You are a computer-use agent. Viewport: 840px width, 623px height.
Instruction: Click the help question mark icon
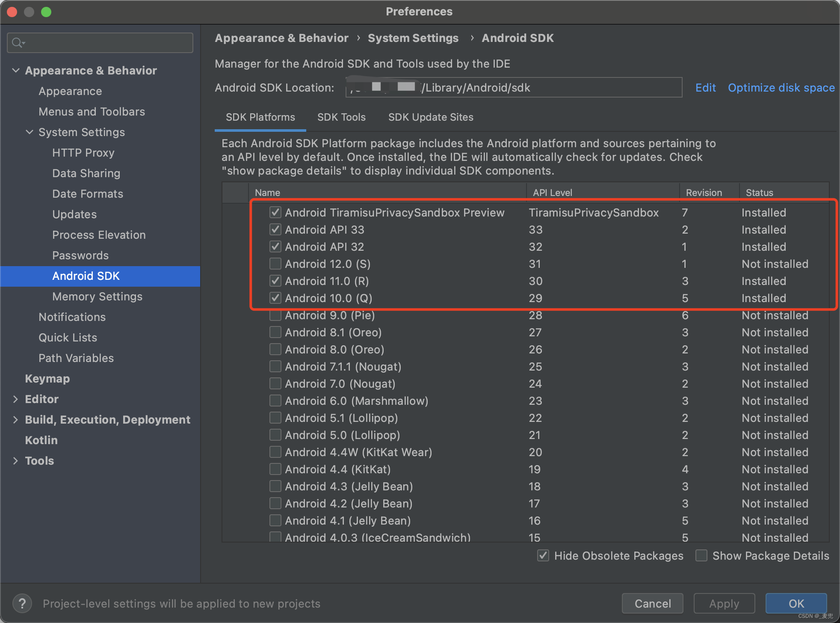[22, 604]
